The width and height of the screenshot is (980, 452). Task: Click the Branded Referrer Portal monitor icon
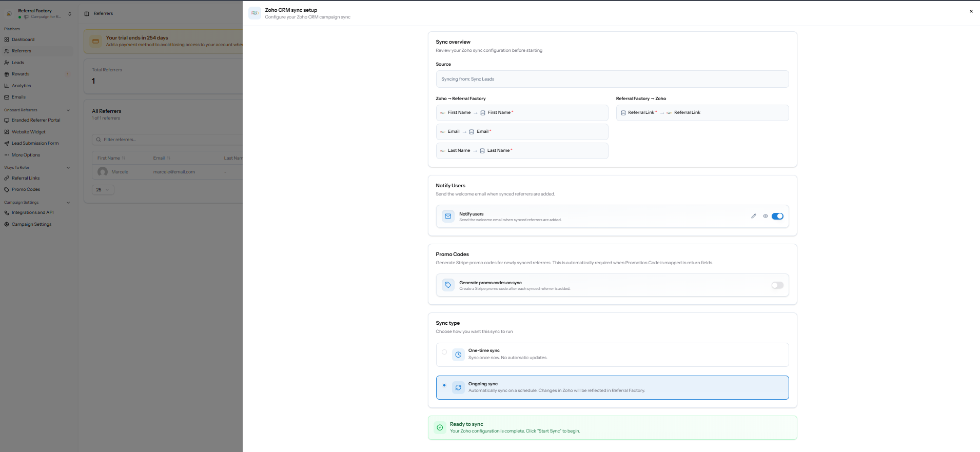7,120
